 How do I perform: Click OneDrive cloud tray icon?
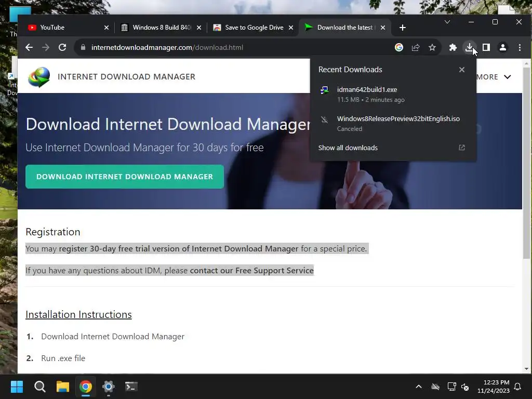pos(435,387)
